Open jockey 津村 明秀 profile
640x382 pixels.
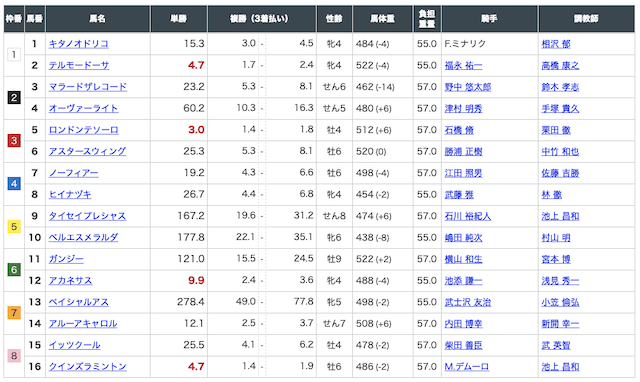point(463,109)
